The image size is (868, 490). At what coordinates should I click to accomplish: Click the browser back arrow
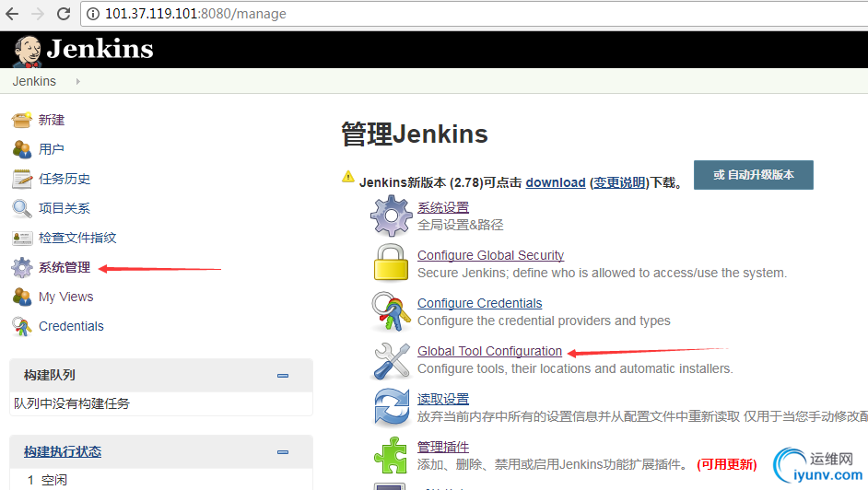[x=12, y=14]
